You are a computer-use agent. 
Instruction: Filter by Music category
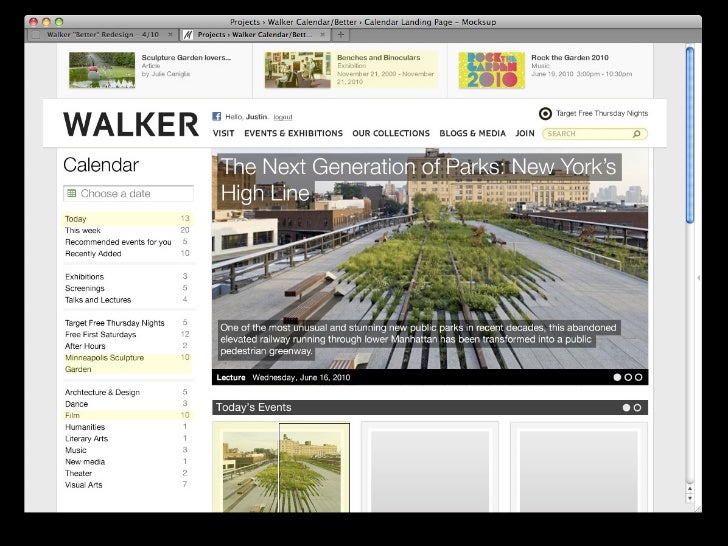coord(127,450)
